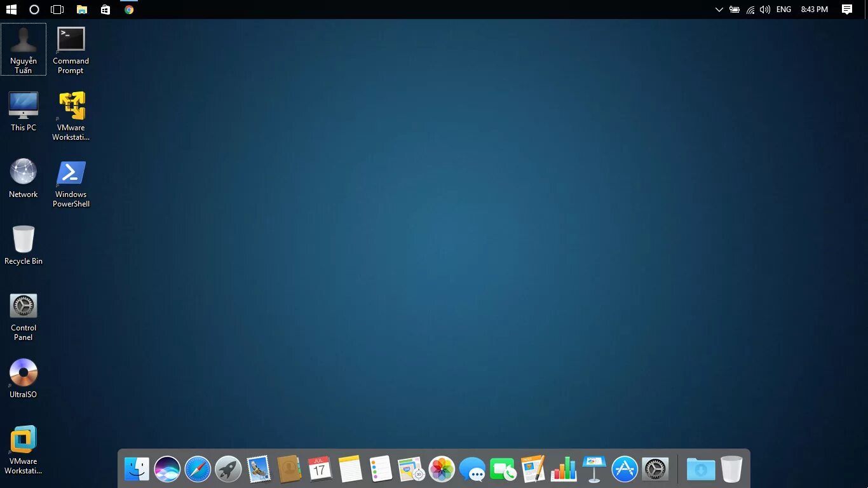
Task: Open the Wi-Fi network tray icon
Action: [x=750, y=10]
